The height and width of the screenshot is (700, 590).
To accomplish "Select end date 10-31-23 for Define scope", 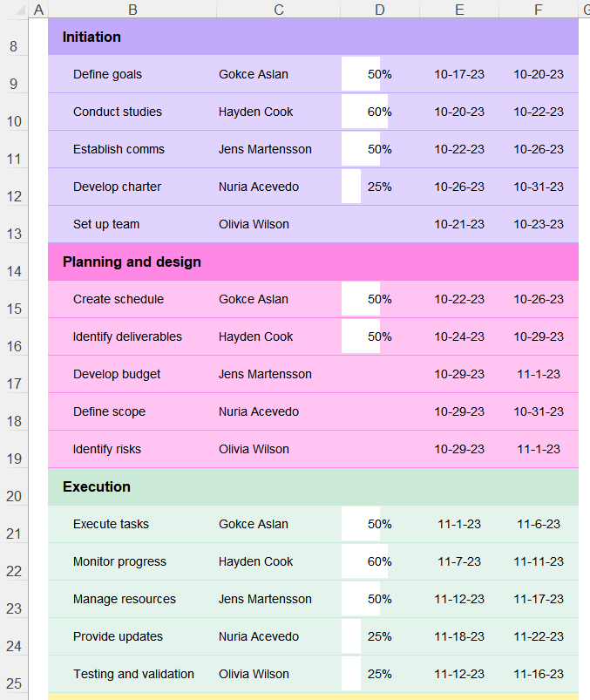I will click(x=539, y=411).
